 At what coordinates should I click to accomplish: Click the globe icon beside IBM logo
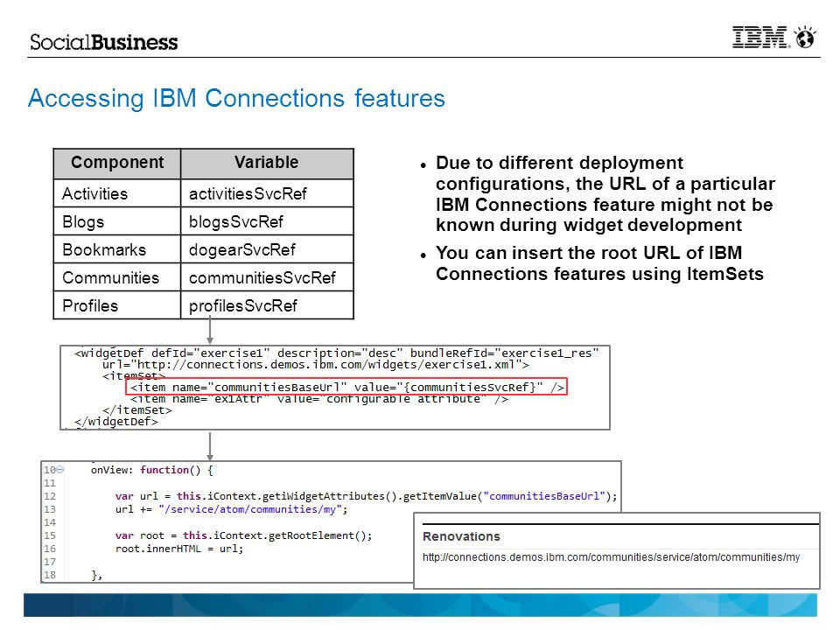[x=805, y=37]
